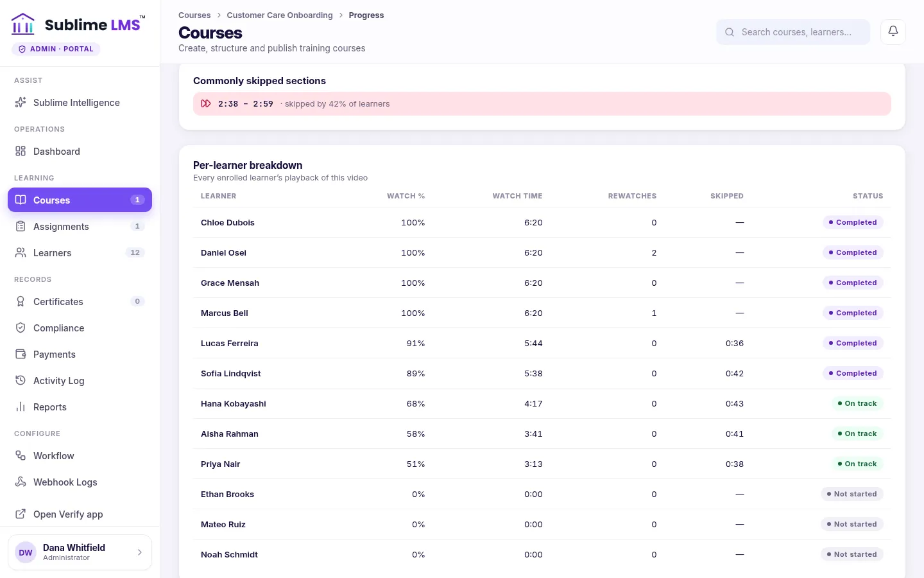Image resolution: width=924 pixels, height=578 pixels.
Task: Click the Learners people icon
Action: pyautogui.click(x=21, y=253)
